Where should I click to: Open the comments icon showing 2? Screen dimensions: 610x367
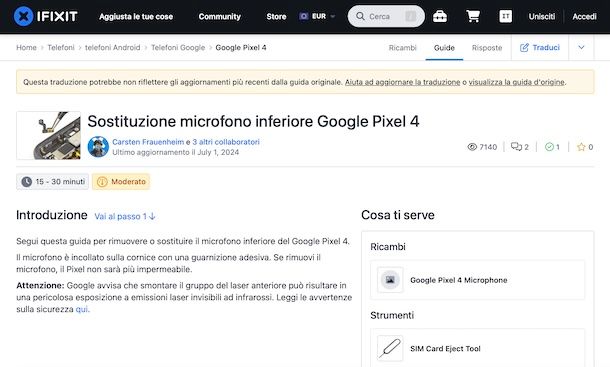516,147
